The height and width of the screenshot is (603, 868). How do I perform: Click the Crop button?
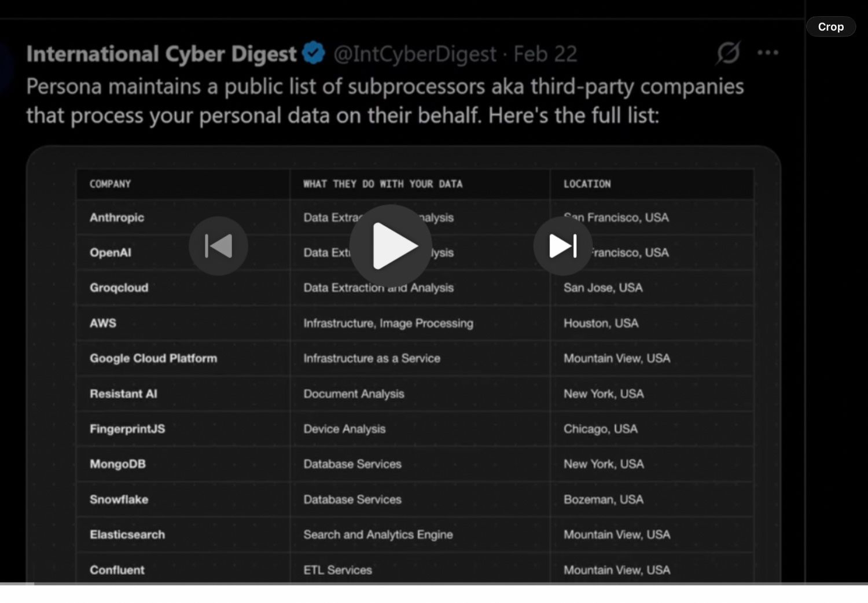coord(830,27)
